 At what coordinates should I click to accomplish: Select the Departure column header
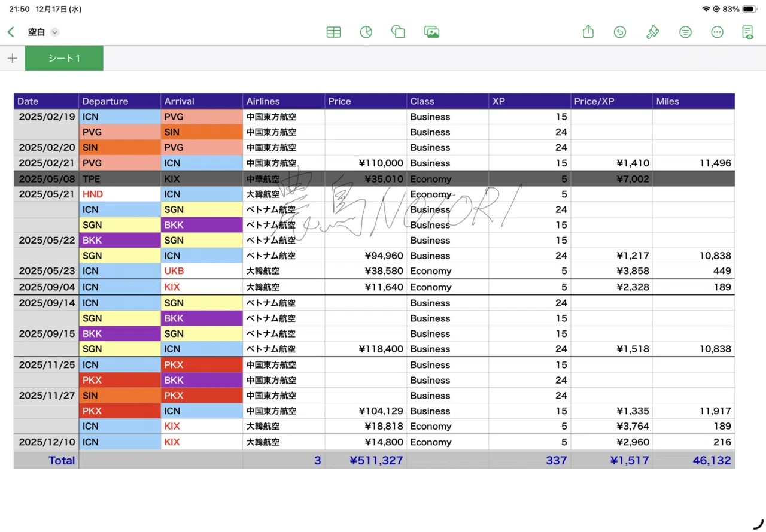click(120, 101)
